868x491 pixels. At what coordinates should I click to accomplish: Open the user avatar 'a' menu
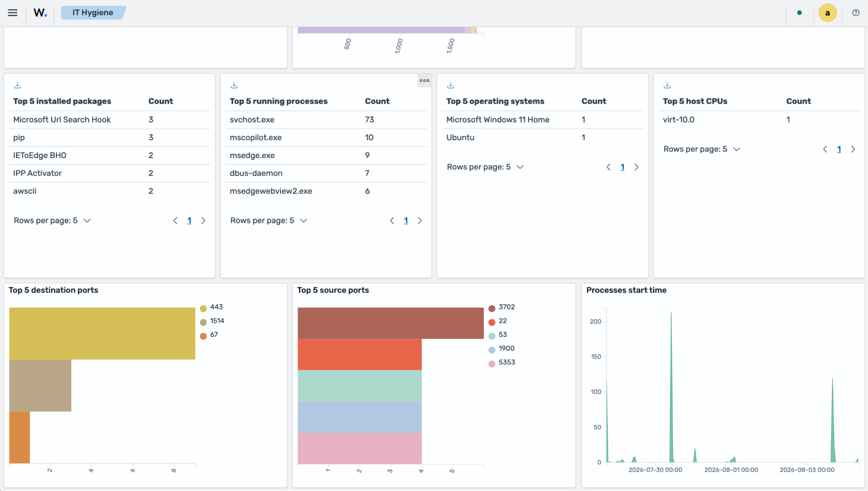click(x=827, y=13)
